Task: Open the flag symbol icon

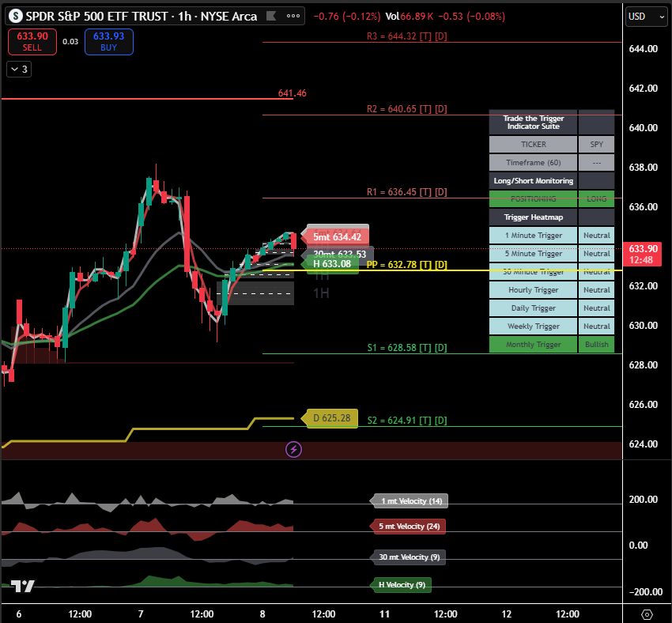Action: 271,16
